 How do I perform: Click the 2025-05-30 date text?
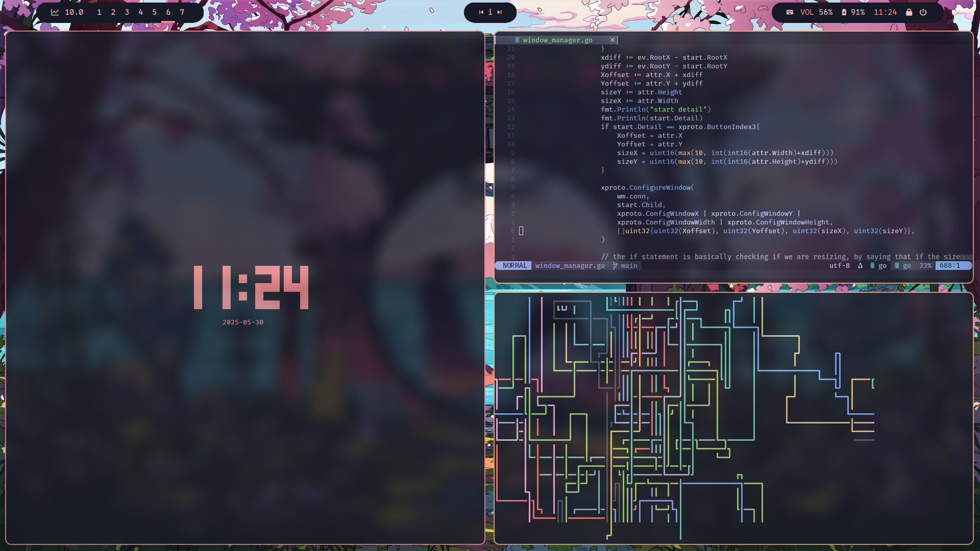(243, 322)
